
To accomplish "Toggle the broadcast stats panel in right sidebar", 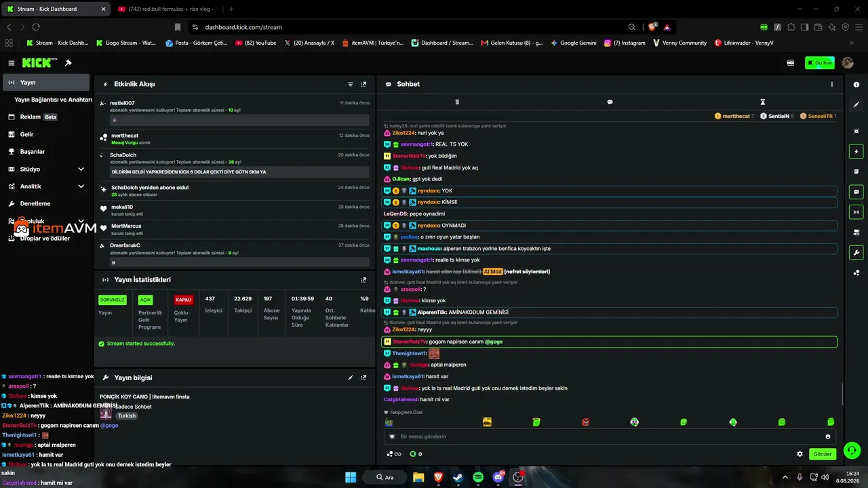I will coord(856,211).
